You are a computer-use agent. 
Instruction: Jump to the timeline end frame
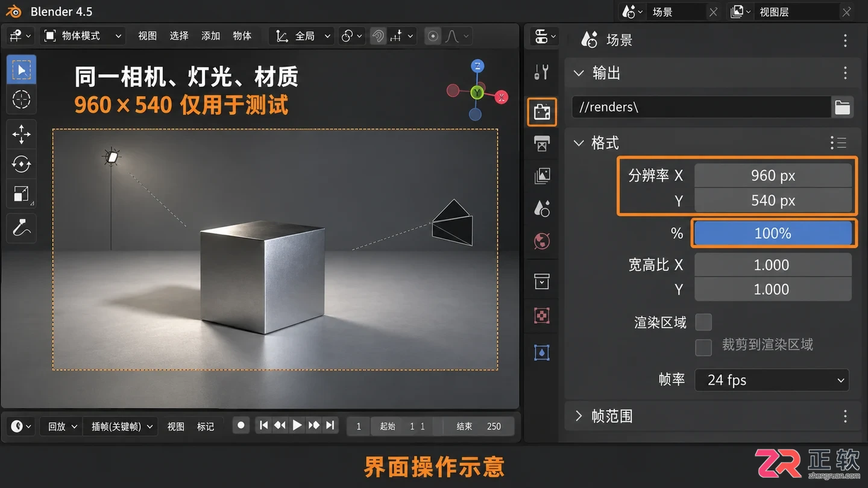click(x=330, y=425)
